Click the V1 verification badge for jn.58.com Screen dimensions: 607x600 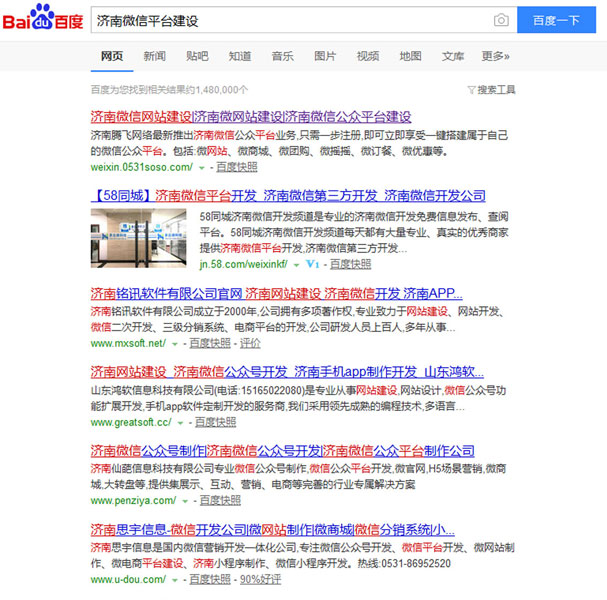click(312, 264)
